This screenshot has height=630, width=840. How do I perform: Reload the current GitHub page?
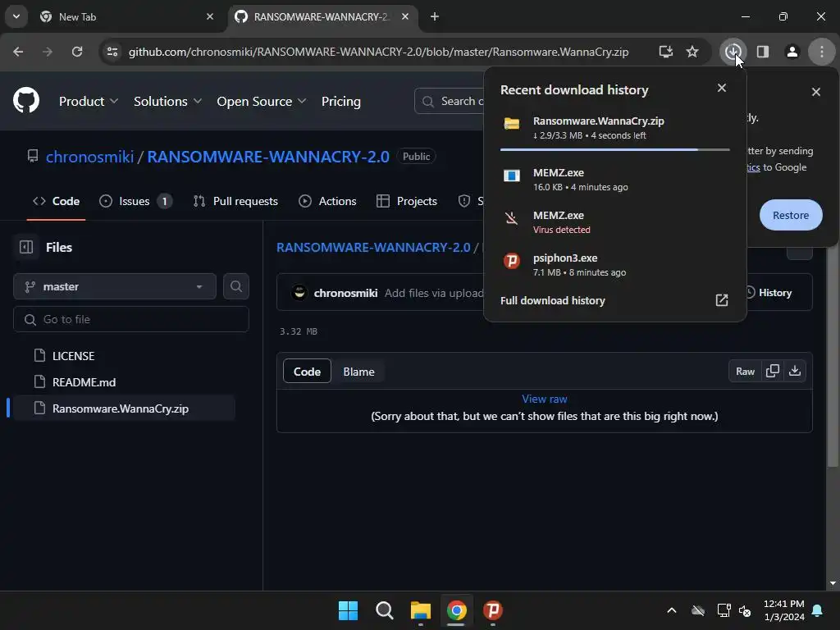point(77,52)
